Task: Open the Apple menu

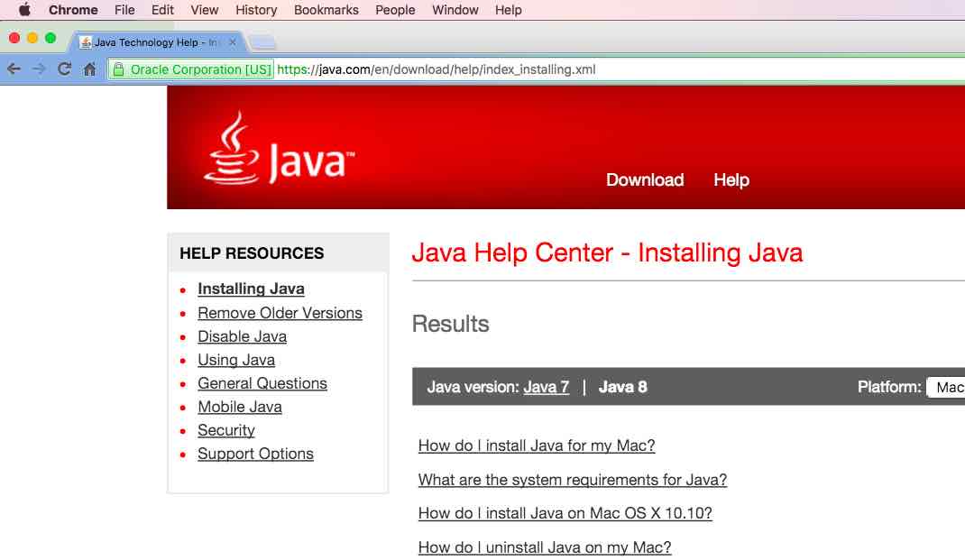Action: coord(24,10)
